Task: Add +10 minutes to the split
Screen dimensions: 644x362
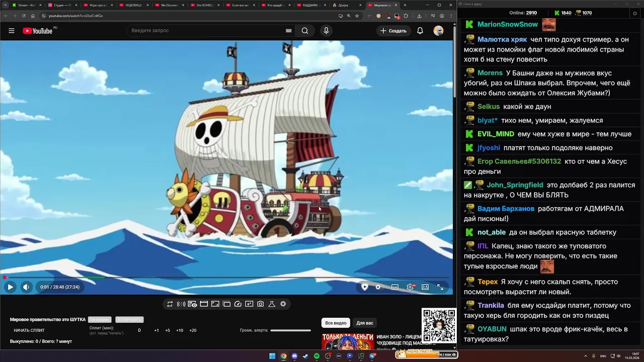Action: 180,330
